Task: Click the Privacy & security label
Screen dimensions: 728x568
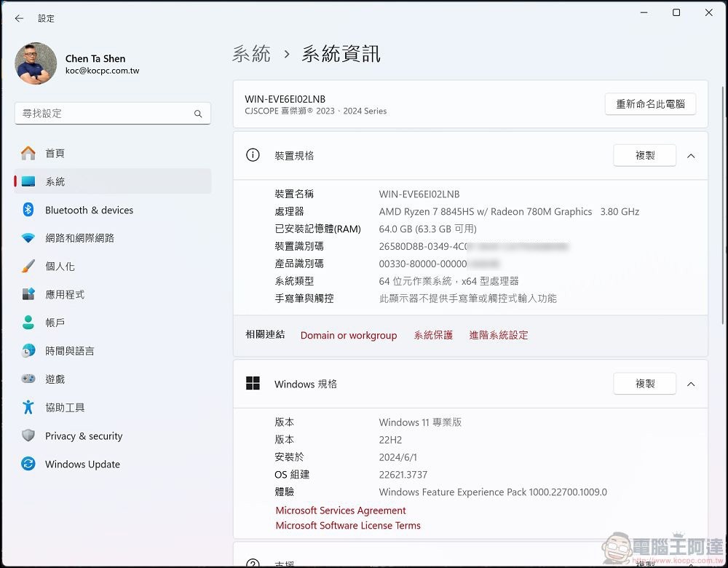Action: [84, 436]
